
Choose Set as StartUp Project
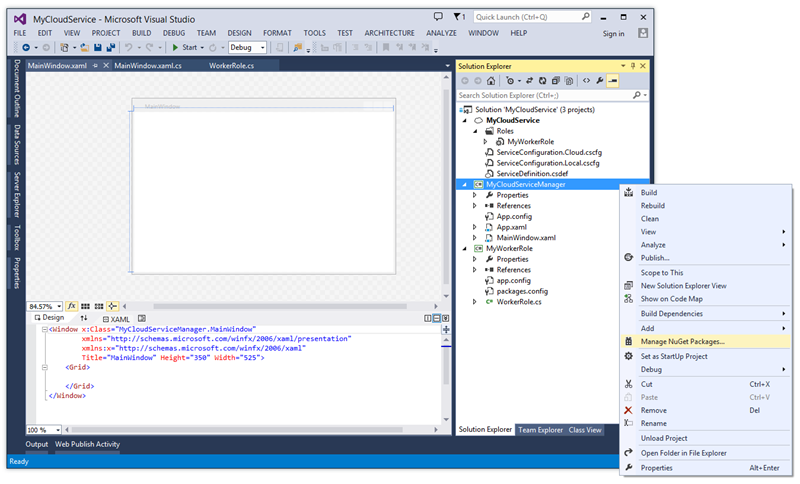coord(706,356)
